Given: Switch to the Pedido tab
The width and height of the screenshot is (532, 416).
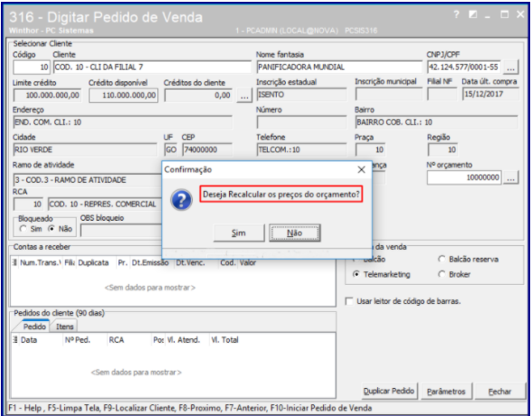Looking at the screenshot, I should pos(34,326).
